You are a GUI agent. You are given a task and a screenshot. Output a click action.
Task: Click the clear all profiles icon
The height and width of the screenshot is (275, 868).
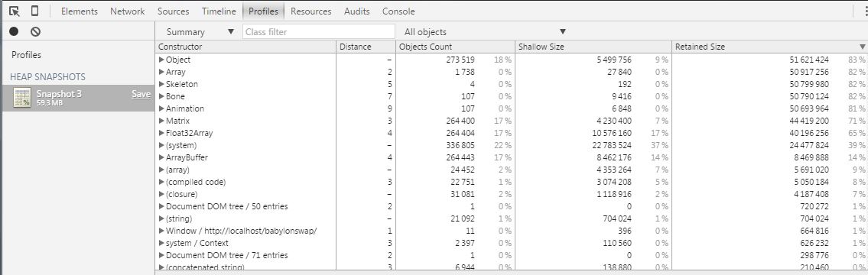pyautogui.click(x=35, y=32)
